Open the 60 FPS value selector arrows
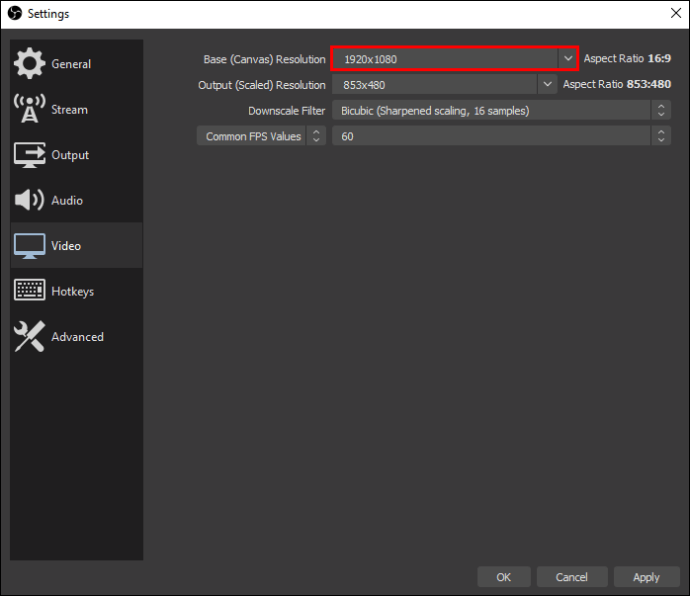 pyautogui.click(x=661, y=136)
